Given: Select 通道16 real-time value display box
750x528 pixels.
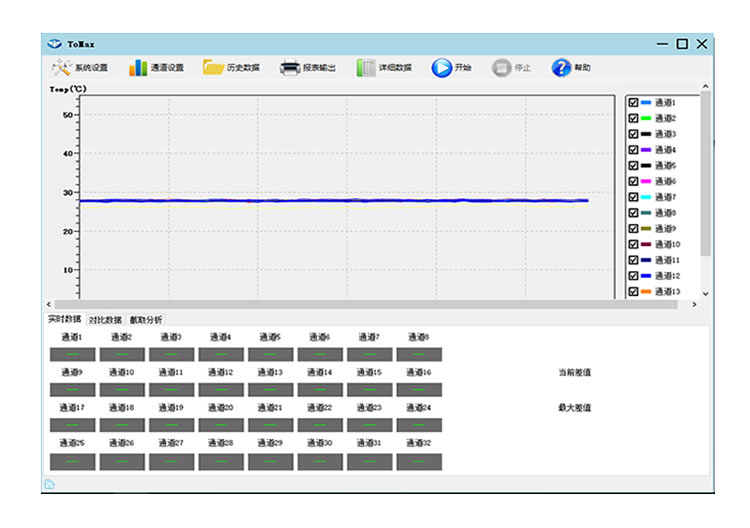Looking at the screenshot, I should (x=419, y=390).
